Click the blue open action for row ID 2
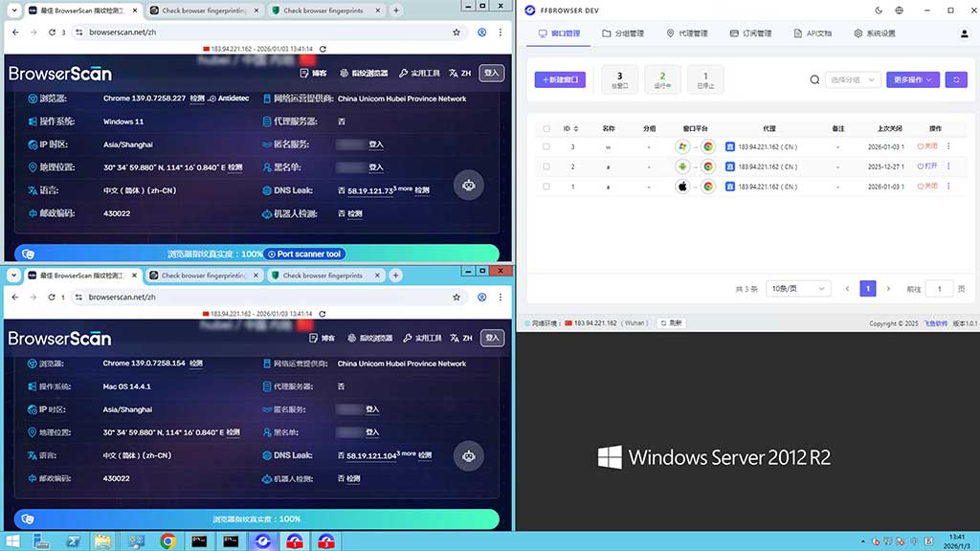Viewport: 980px width, 551px height. (x=927, y=166)
